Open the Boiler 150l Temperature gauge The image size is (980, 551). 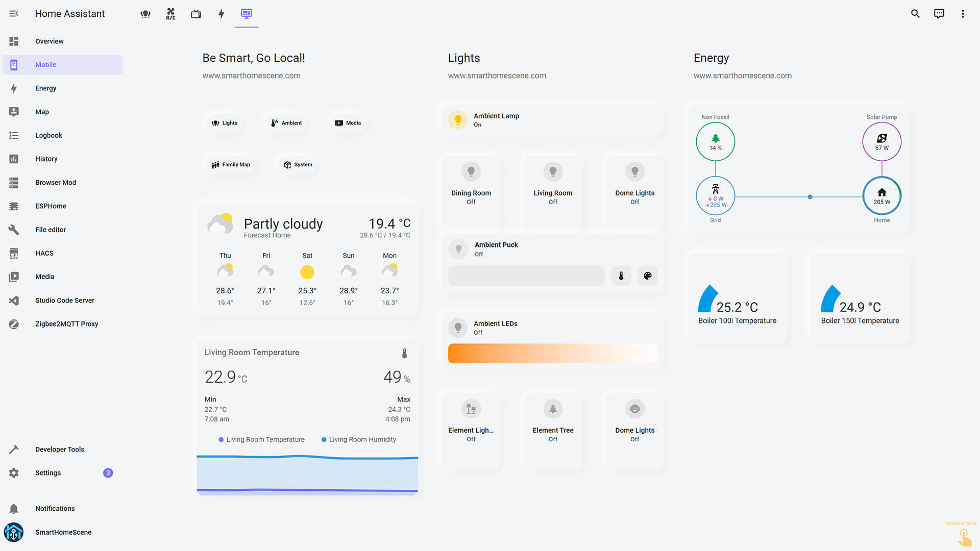860,298
